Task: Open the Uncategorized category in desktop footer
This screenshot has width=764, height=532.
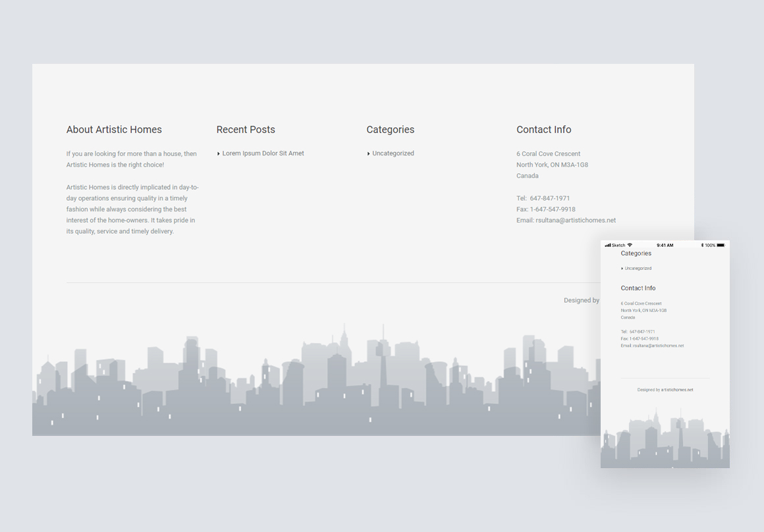Action: (393, 153)
